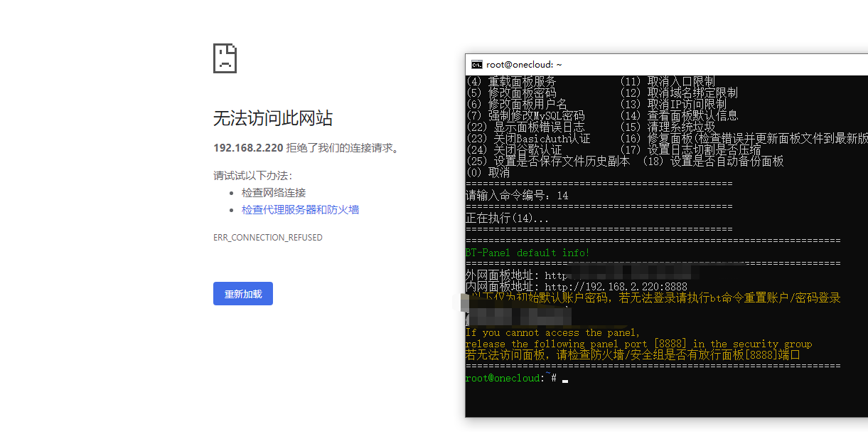Click terminal line (25) 设置是否保存文件历史副本
This screenshot has width=868, height=432.
tap(548, 161)
